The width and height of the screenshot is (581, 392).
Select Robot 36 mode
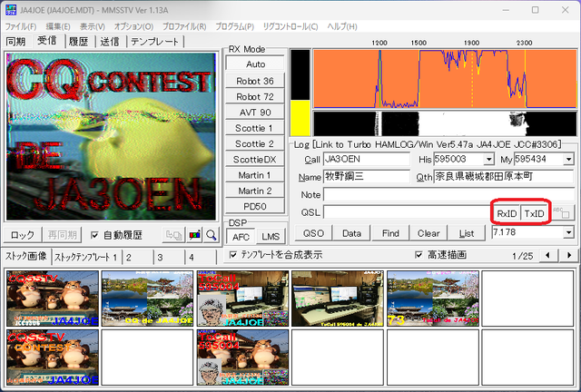(x=255, y=81)
